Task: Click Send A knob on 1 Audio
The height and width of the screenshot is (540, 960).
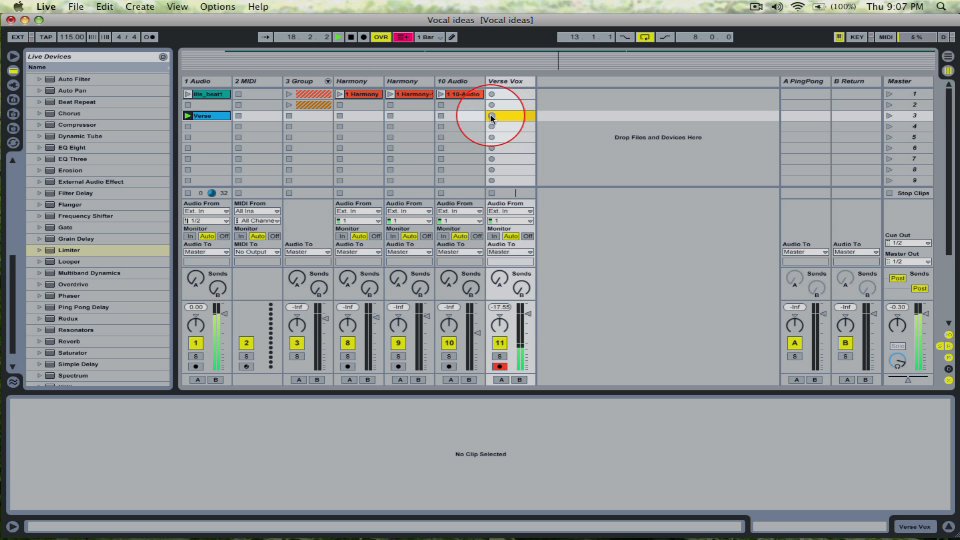Action: [195, 279]
